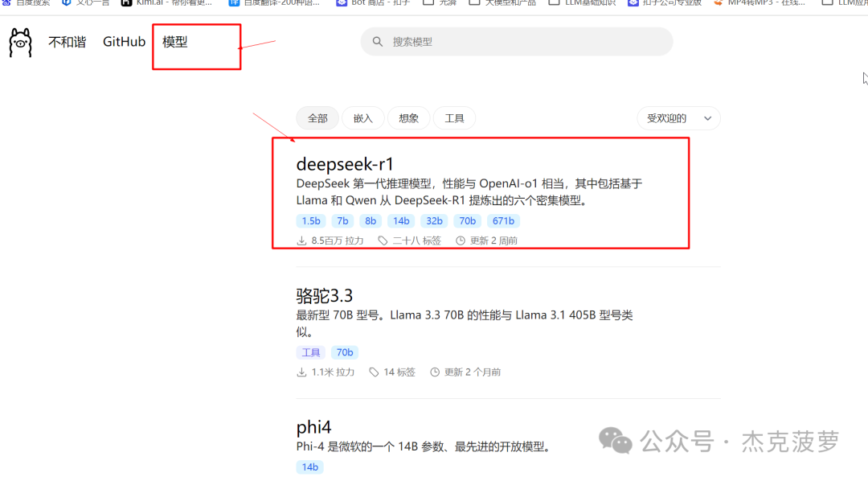The height and width of the screenshot is (477, 868).
Task: Click the clock icon under deepseek-r1
Action: pos(461,241)
